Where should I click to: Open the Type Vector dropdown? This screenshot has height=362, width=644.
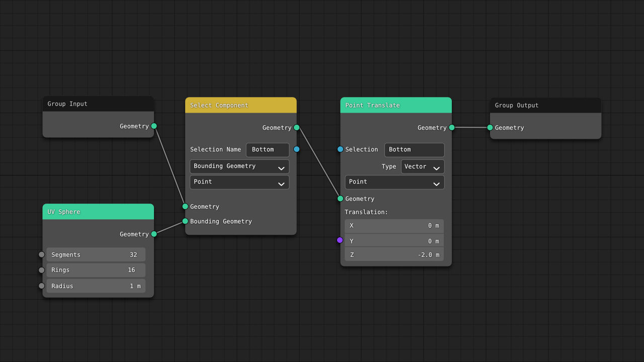pos(423,167)
